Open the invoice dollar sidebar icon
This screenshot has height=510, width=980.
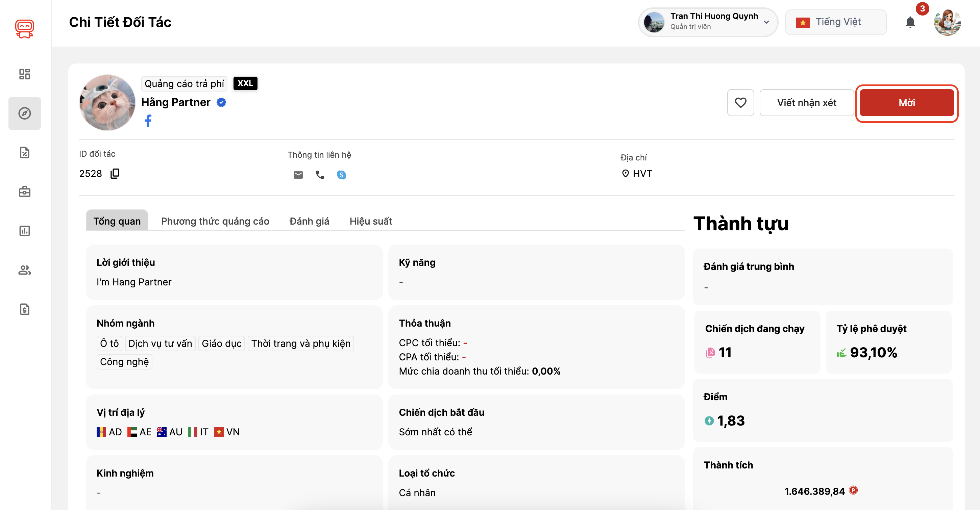tap(25, 309)
